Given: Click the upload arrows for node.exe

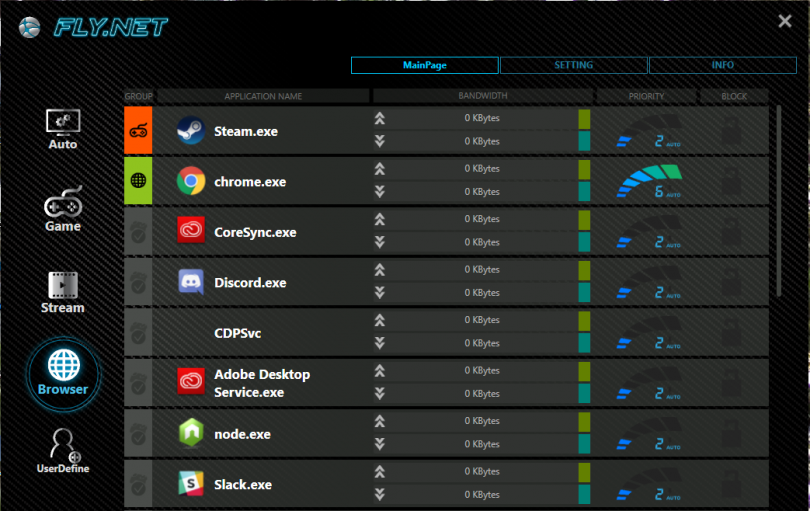Looking at the screenshot, I should 379,421.
